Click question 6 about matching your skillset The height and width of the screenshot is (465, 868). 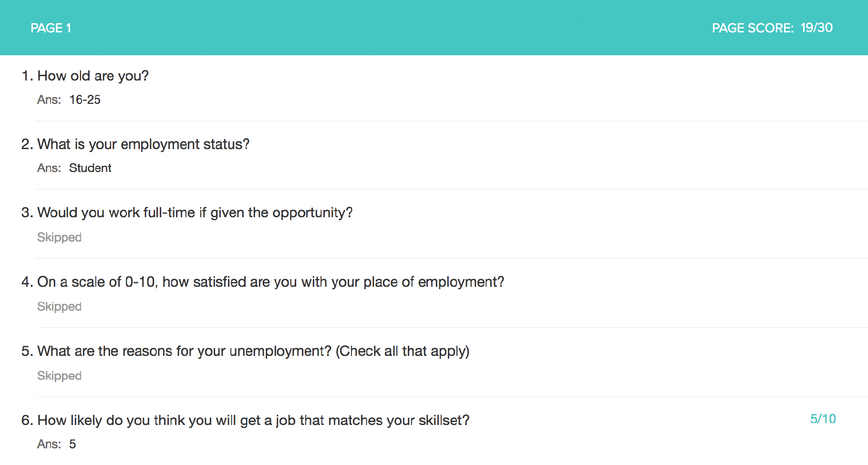[x=253, y=420]
